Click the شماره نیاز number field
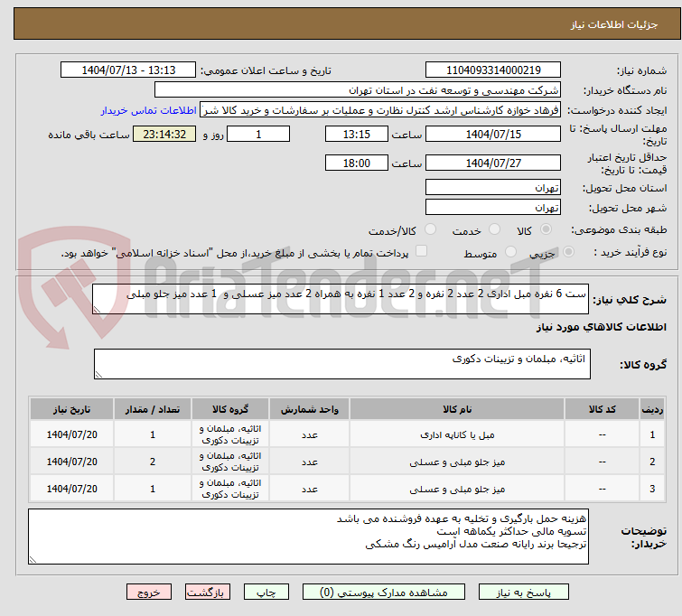The image size is (682, 616). (x=492, y=70)
